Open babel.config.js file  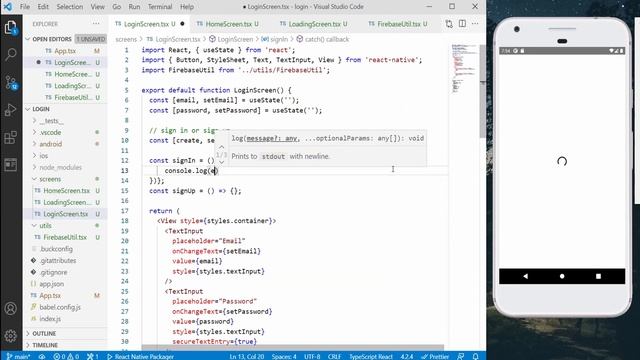click(60, 307)
